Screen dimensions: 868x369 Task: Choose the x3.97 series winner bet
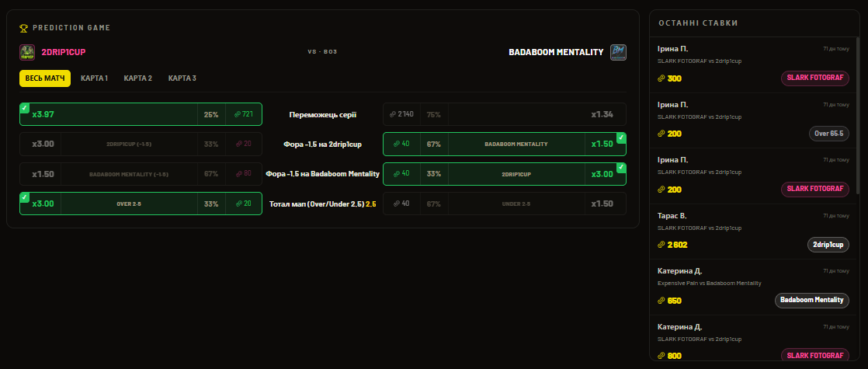[141, 114]
